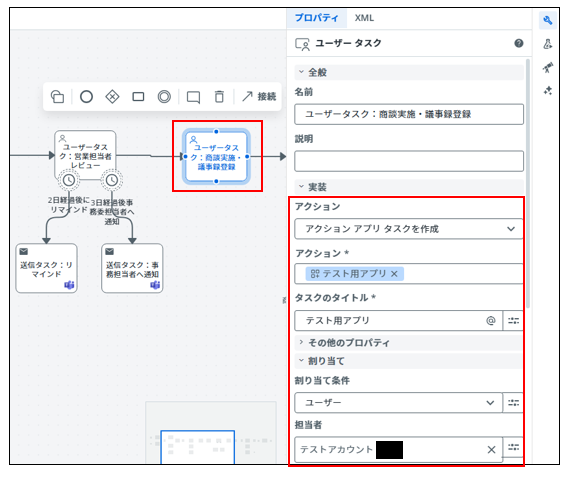
Task: Switch to the XML tab
Action: [x=364, y=18]
